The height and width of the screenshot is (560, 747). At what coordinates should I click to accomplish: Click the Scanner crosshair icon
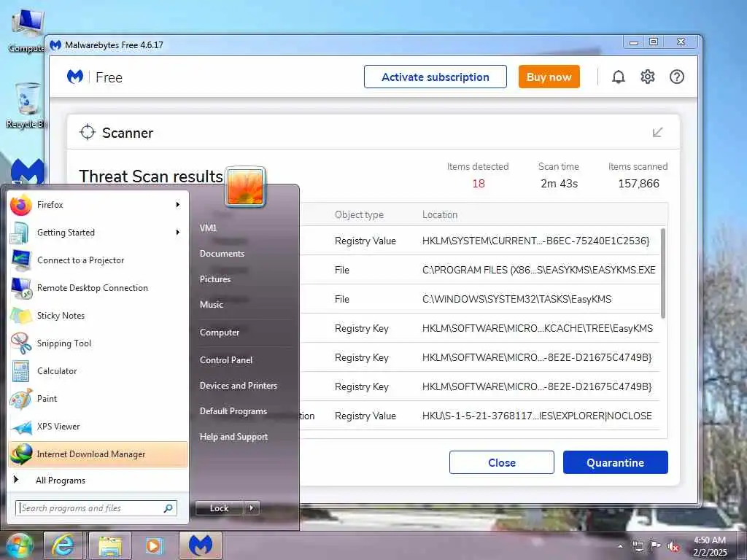(88, 133)
